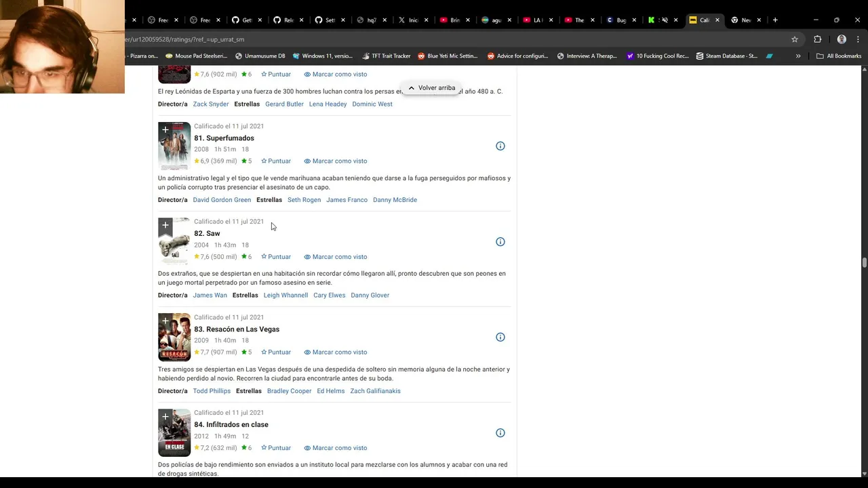The height and width of the screenshot is (488, 868).
Task: Mark the top 7,6 (902 mil) movie as seen
Action: (x=336, y=75)
